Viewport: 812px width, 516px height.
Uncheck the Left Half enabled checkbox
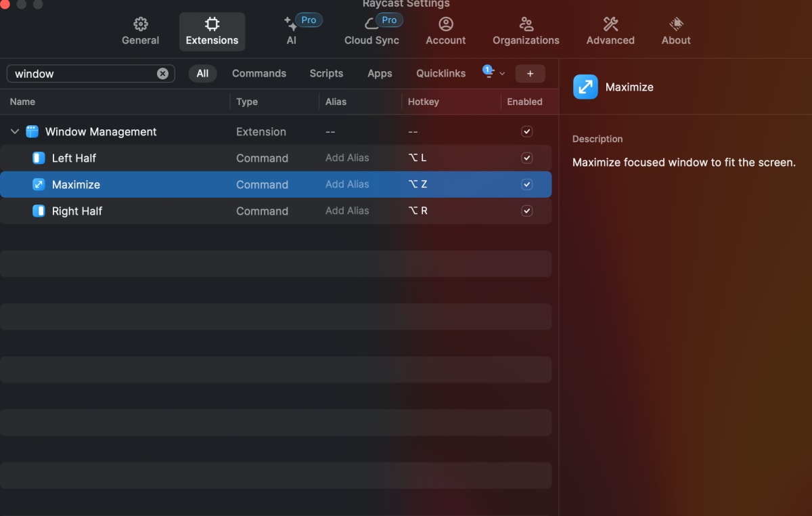pos(527,158)
